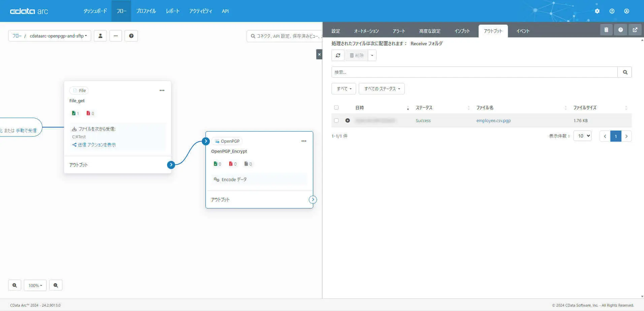This screenshot has height=311, width=644.
Task: Tick the employee.csv.pgp row checkbox
Action: pyautogui.click(x=336, y=120)
